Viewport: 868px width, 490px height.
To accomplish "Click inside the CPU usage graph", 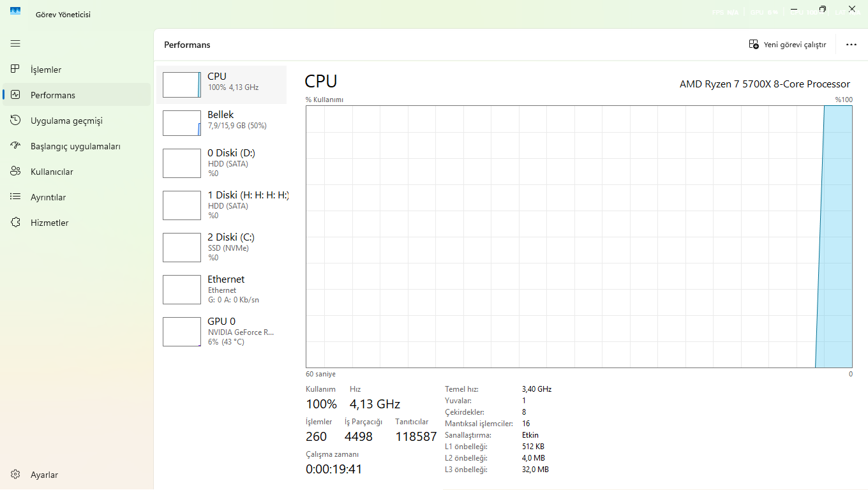I will (x=579, y=237).
